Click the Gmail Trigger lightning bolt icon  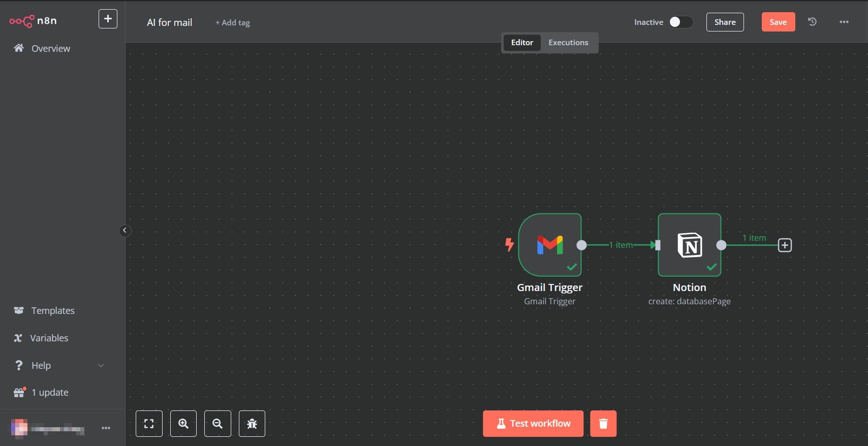[509, 245]
